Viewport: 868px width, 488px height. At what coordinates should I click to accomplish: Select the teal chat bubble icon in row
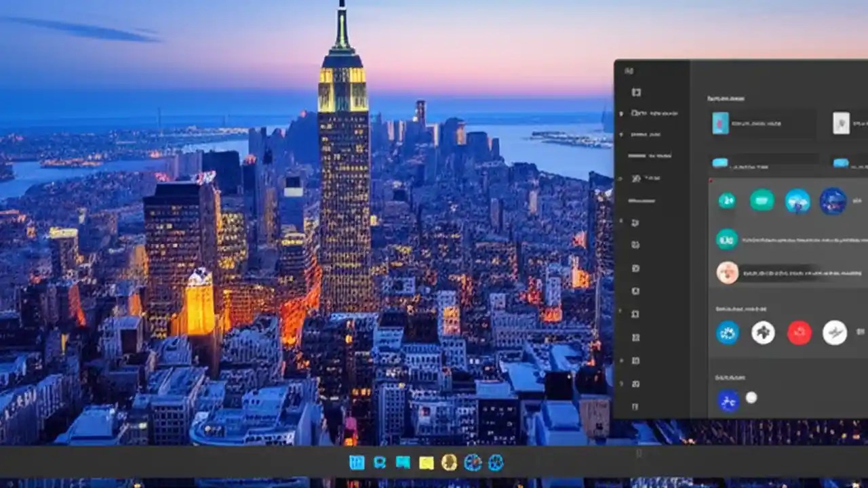click(x=762, y=201)
